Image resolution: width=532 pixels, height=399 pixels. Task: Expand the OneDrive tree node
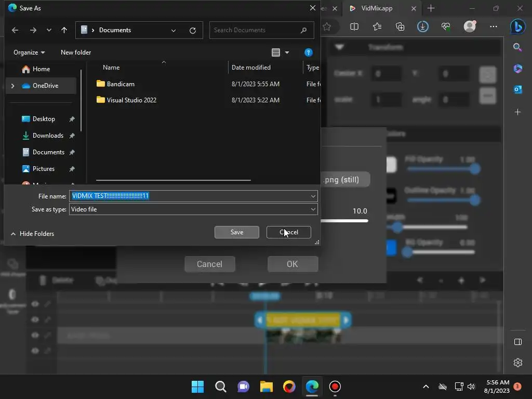(13, 86)
